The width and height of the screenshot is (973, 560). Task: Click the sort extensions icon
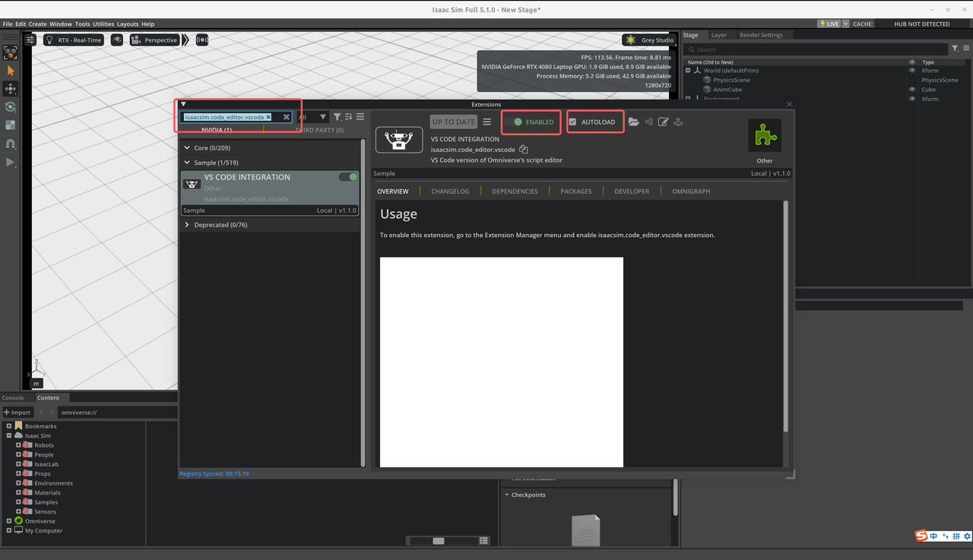click(x=349, y=117)
